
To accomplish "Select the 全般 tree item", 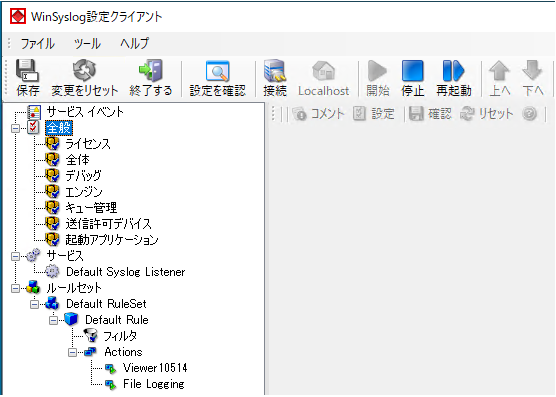I will coord(59,128).
